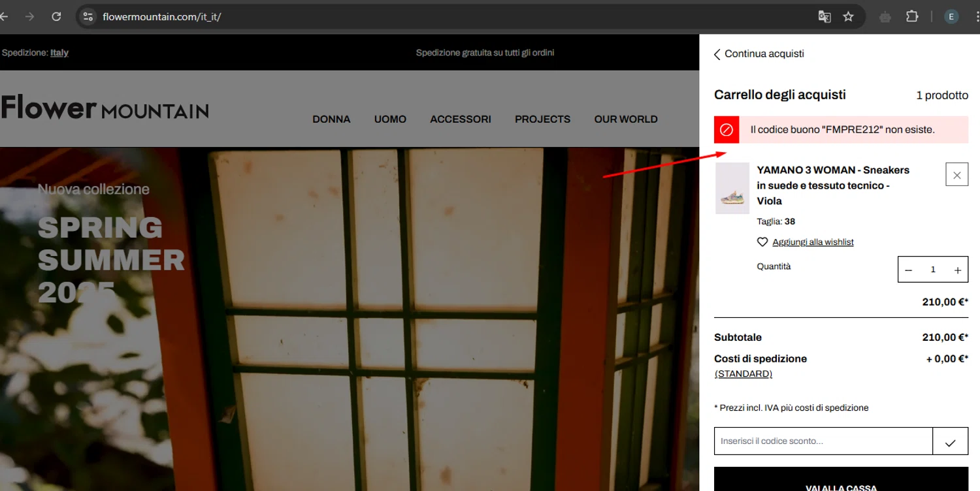The height and width of the screenshot is (491, 980).
Task: Click the Spedizione gratuita banner text
Action: tap(485, 53)
